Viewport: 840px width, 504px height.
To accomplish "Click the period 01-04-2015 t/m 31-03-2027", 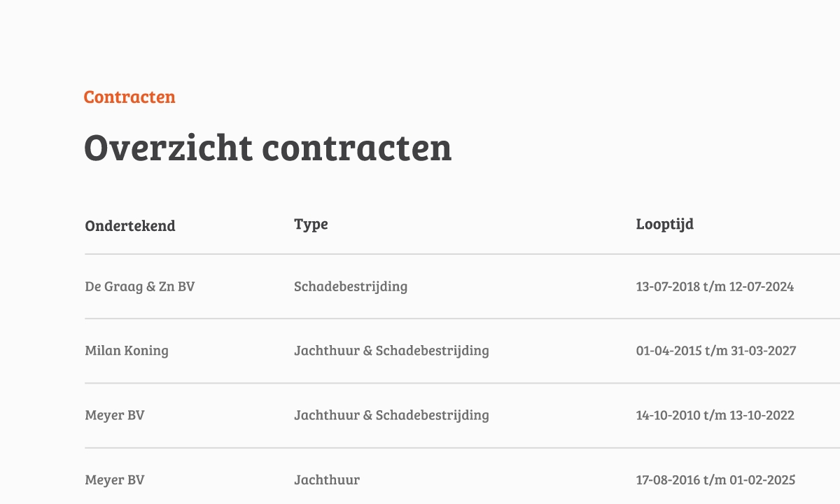I will [x=716, y=351].
